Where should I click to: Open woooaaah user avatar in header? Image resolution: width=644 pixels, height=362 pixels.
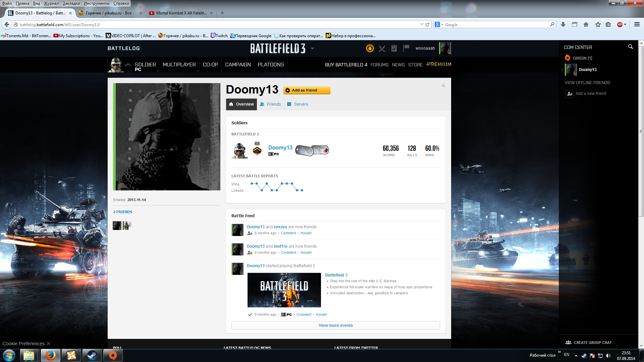445,48
